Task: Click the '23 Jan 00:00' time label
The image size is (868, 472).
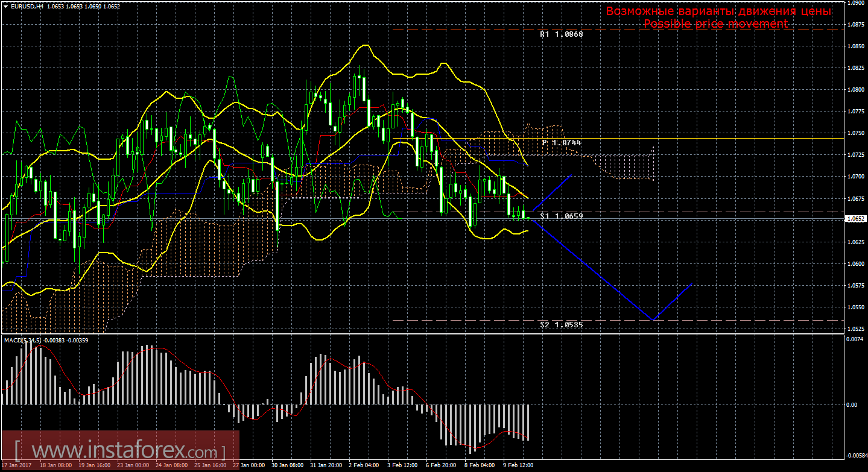Action: (133, 466)
